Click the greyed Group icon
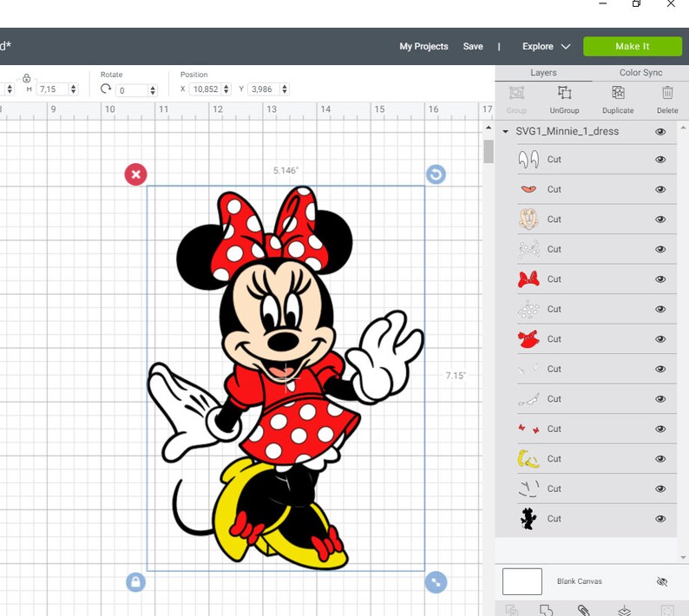 pyautogui.click(x=516, y=93)
